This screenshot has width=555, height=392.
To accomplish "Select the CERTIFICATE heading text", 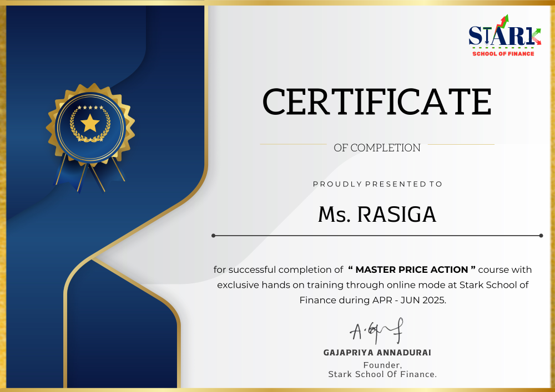I will coord(377,102).
